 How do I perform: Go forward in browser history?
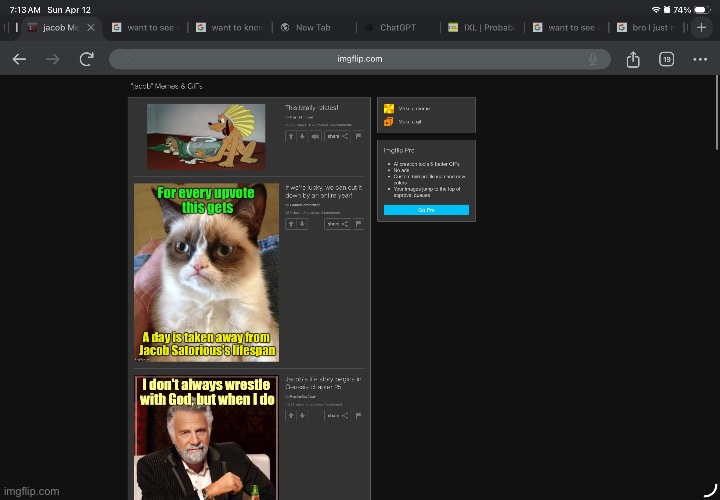(53, 59)
